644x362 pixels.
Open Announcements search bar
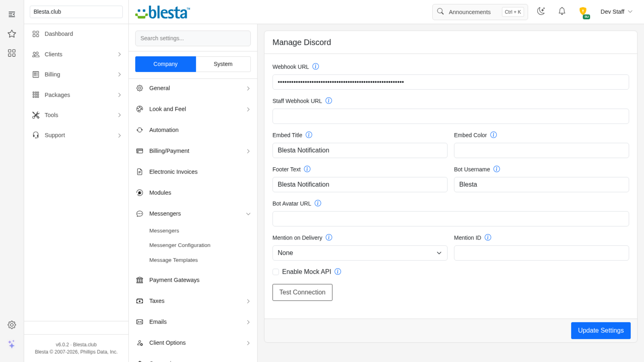480,12
